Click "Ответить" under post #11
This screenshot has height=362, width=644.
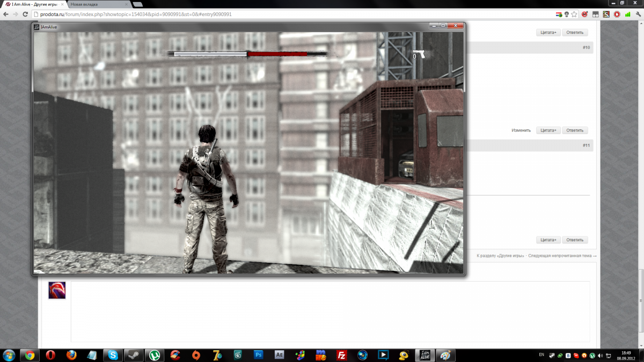(x=575, y=240)
